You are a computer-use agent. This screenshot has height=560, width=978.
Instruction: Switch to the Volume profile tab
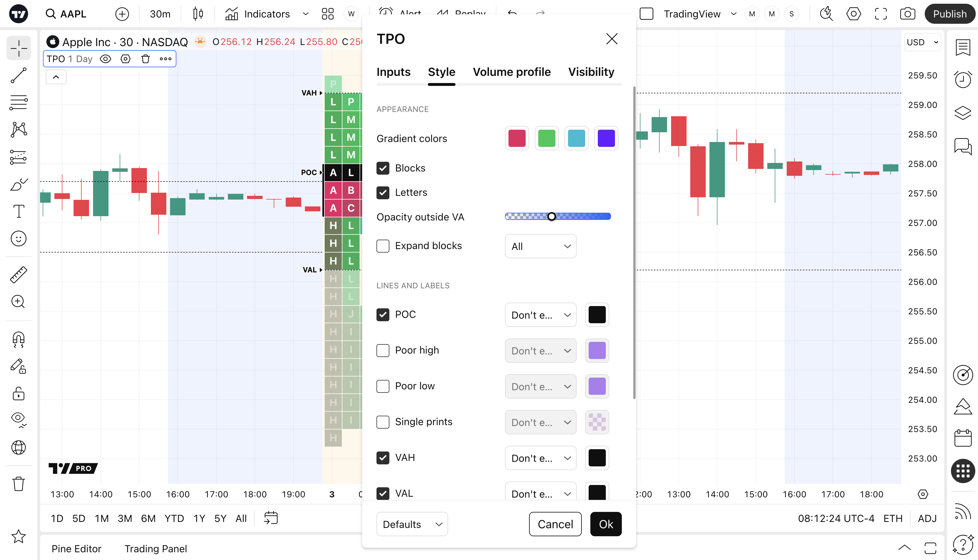coord(512,72)
